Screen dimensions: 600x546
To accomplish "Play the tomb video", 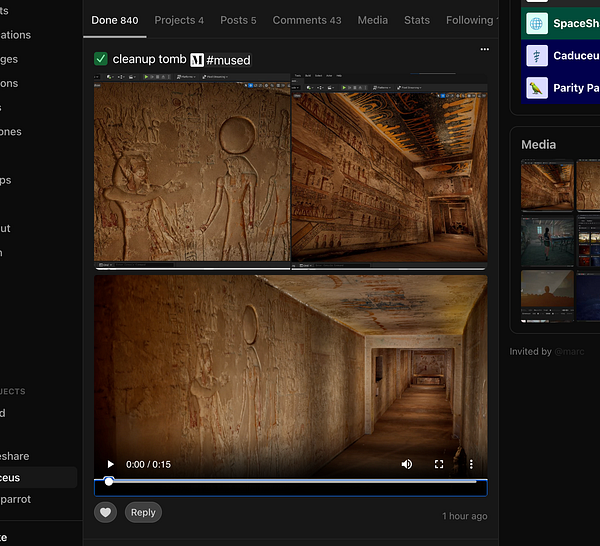I will [110, 464].
